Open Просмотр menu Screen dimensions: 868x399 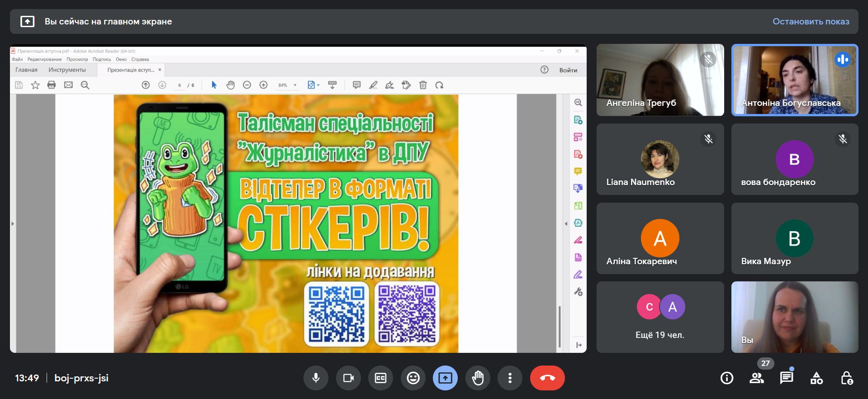[77, 59]
